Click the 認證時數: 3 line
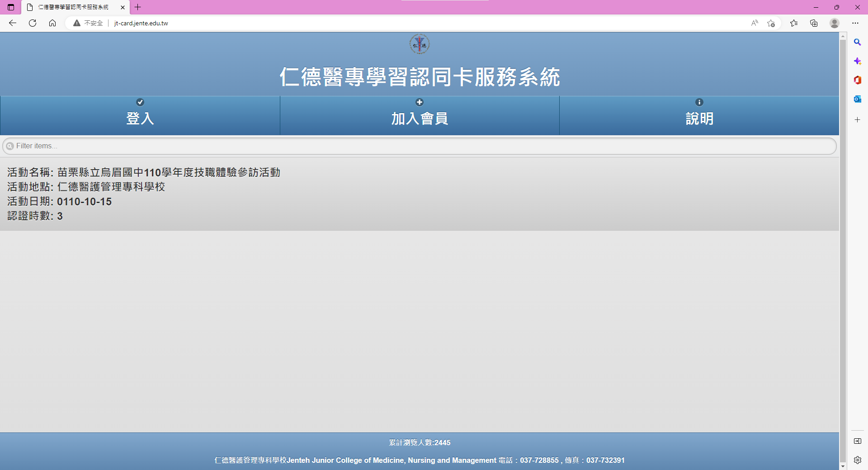The width and height of the screenshot is (868, 470). point(35,216)
